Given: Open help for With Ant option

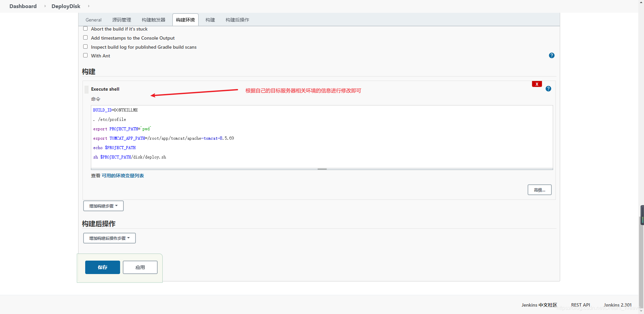Looking at the screenshot, I should click(x=551, y=55).
